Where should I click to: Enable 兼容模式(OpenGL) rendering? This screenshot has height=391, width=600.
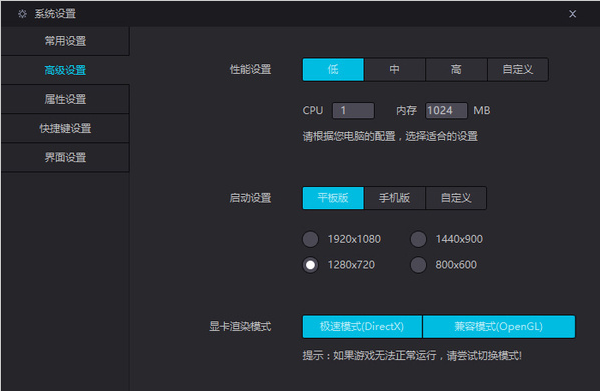click(x=499, y=327)
